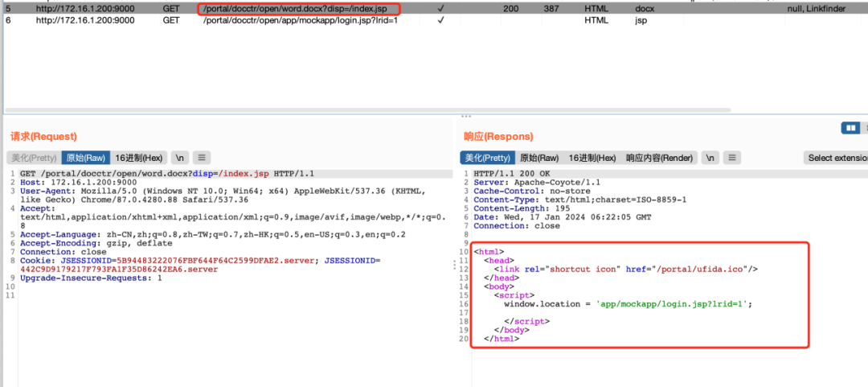This screenshot has width=868, height=387.
Task: Switch response view to 原始(Raw) tab
Action: (x=540, y=158)
